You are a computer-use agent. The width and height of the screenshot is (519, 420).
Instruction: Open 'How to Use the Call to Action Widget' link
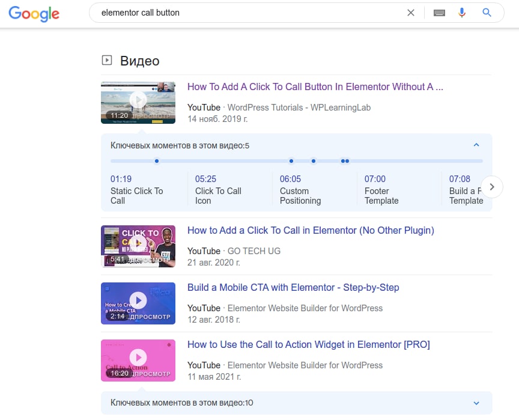click(309, 344)
